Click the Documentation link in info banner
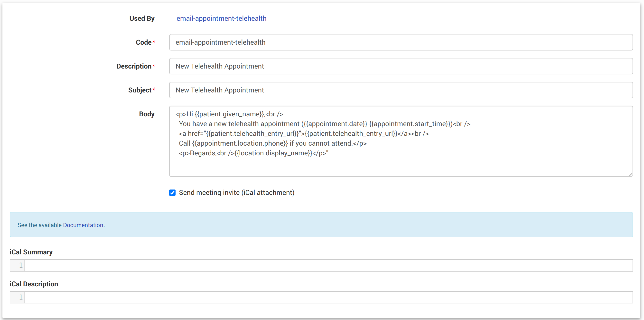 coord(83,225)
